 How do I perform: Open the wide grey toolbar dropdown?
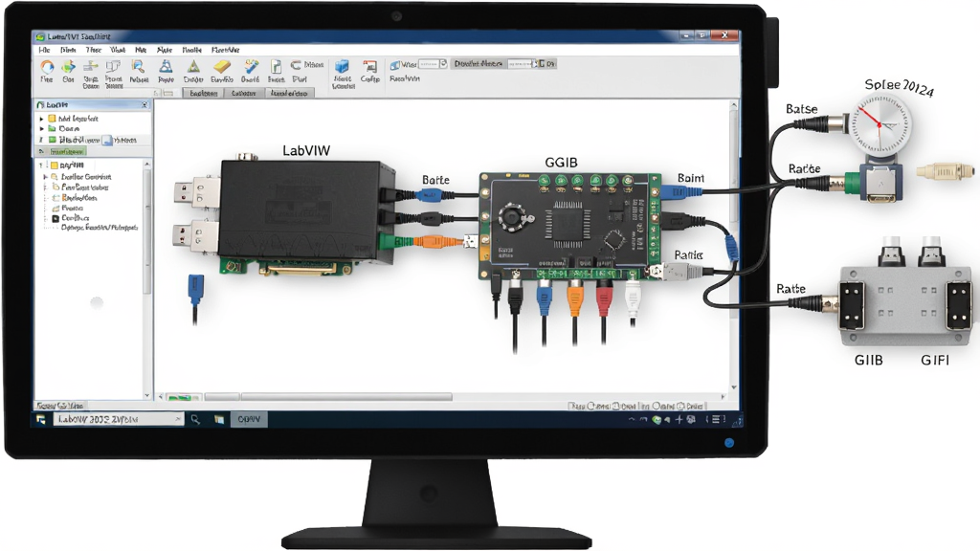coord(479,64)
